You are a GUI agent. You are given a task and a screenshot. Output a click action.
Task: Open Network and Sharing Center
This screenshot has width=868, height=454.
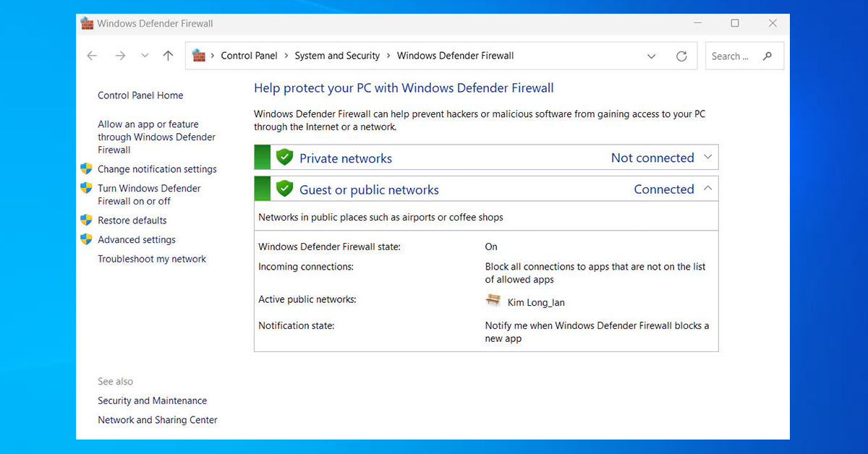tap(157, 419)
